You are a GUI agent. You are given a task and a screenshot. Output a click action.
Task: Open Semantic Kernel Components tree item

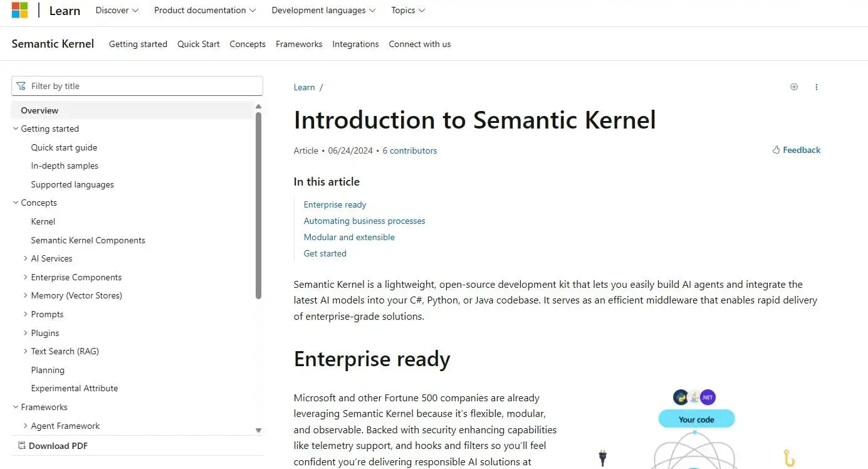pyautogui.click(x=88, y=240)
